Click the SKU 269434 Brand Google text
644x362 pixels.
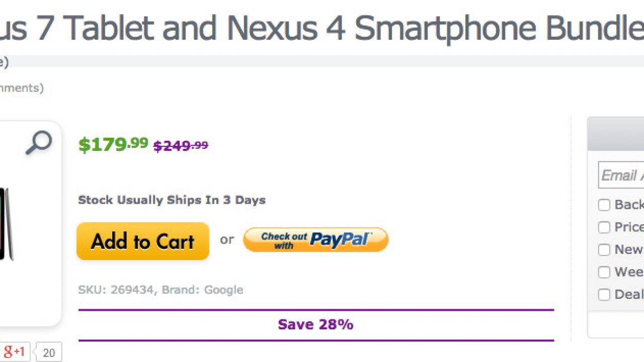coord(160,290)
